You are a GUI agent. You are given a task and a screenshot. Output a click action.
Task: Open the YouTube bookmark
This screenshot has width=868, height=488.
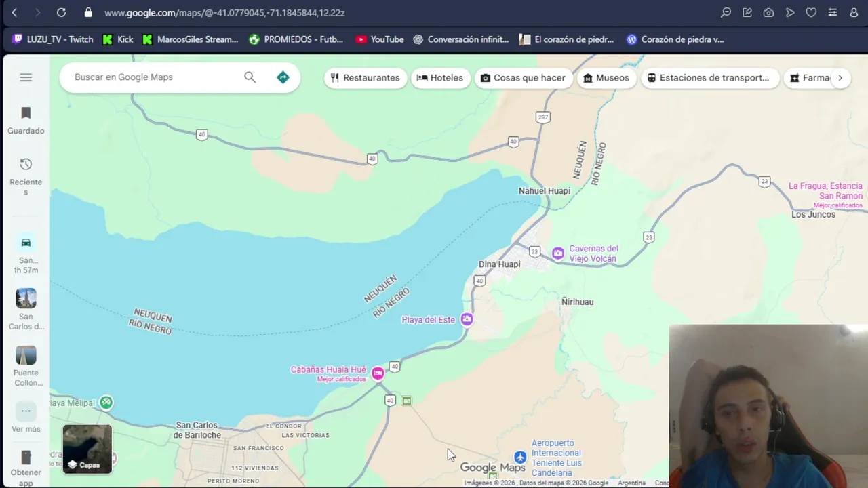(x=380, y=39)
